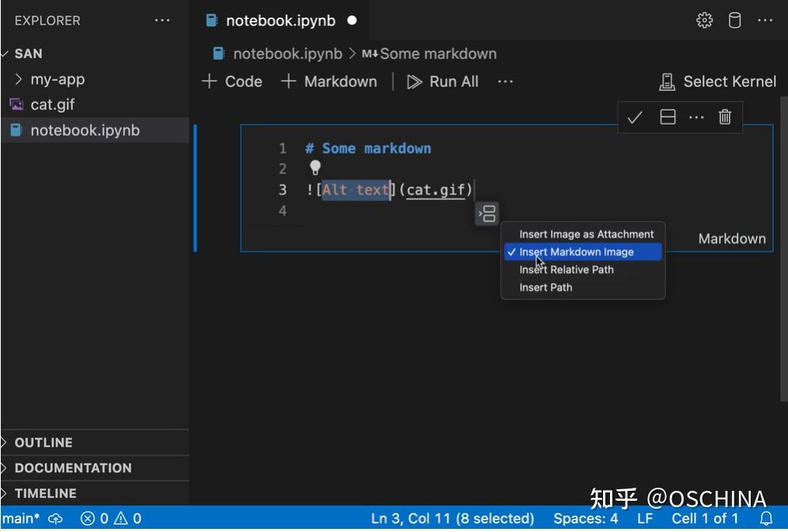Open notifications via the bell icon

pyautogui.click(x=766, y=518)
